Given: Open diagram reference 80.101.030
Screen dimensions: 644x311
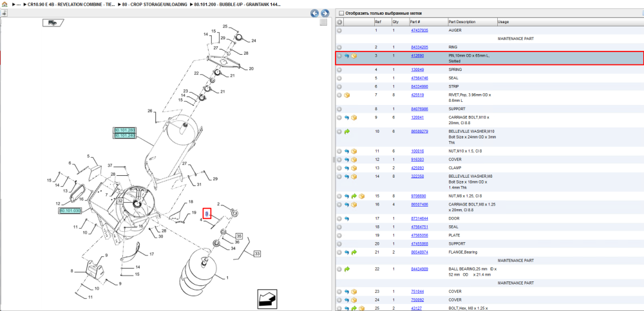Looking at the screenshot, I should pos(70,211).
